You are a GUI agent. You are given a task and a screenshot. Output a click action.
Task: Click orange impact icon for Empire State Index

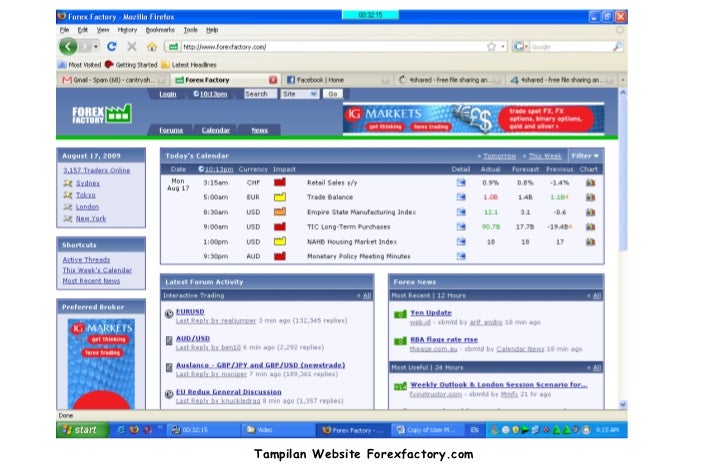point(280,212)
